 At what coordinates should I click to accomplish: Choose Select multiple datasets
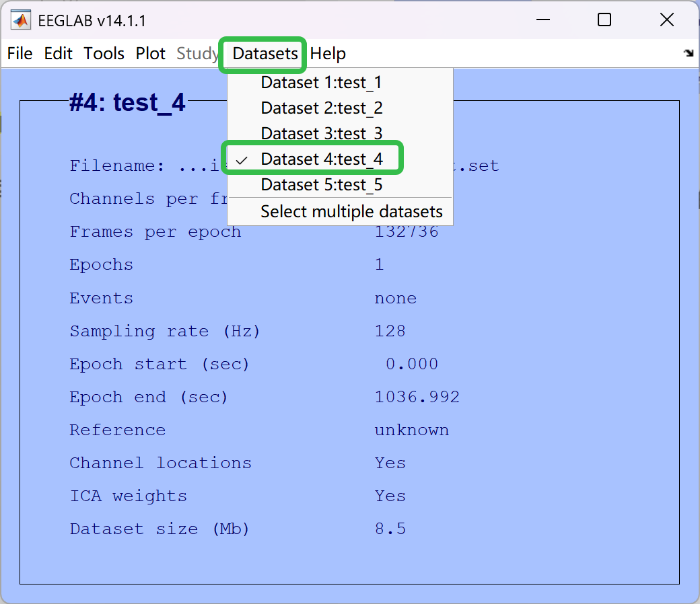[340, 211]
